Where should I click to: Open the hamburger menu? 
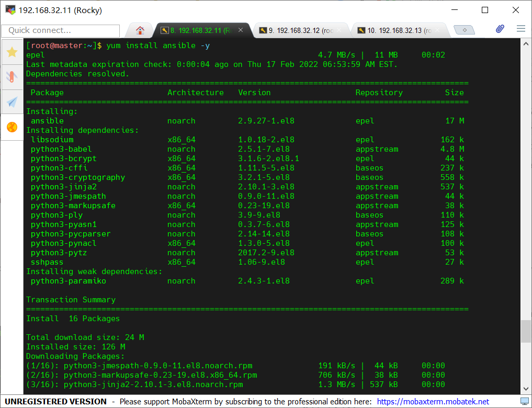tap(521, 28)
